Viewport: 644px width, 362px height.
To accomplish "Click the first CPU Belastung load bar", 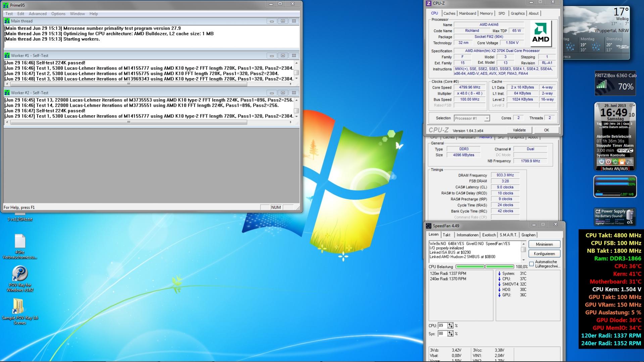I will 470,267.
